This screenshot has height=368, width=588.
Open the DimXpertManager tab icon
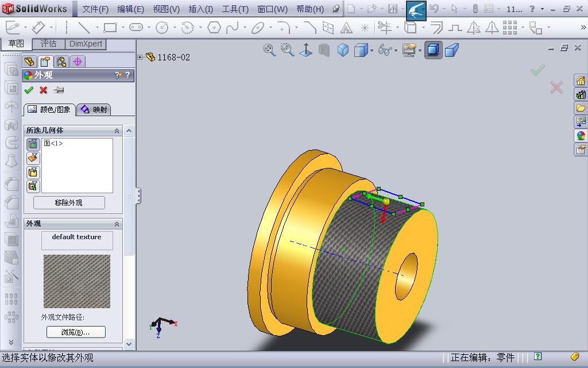pyautogui.click(x=78, y=61)
